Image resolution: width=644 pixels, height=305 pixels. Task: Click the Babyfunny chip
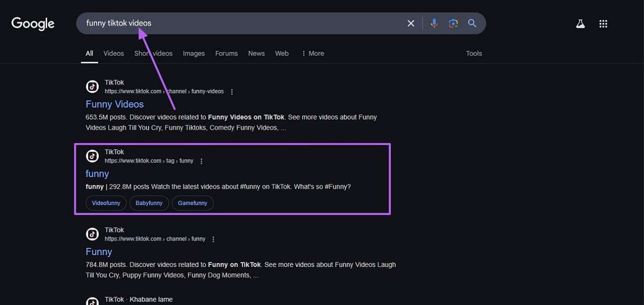[149, 203]
